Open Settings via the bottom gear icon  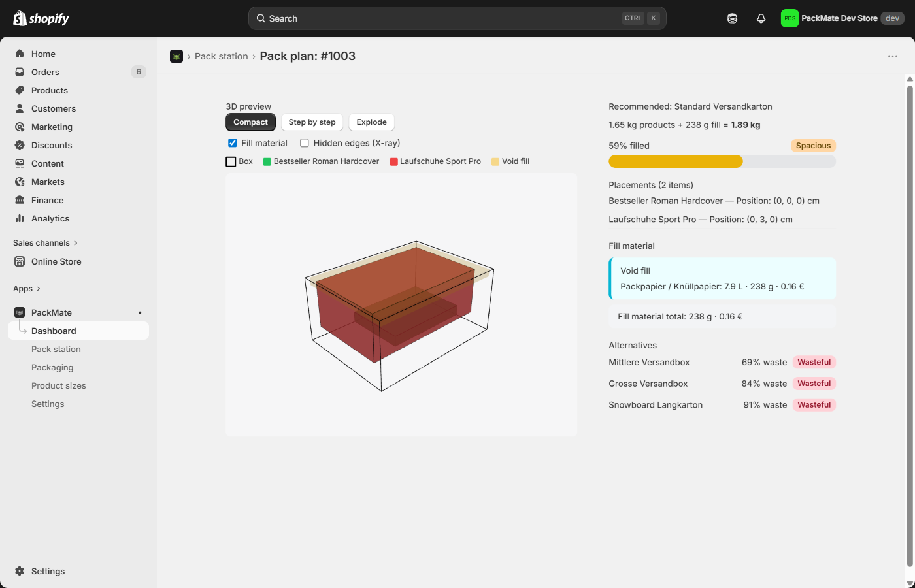click(20, 571)
